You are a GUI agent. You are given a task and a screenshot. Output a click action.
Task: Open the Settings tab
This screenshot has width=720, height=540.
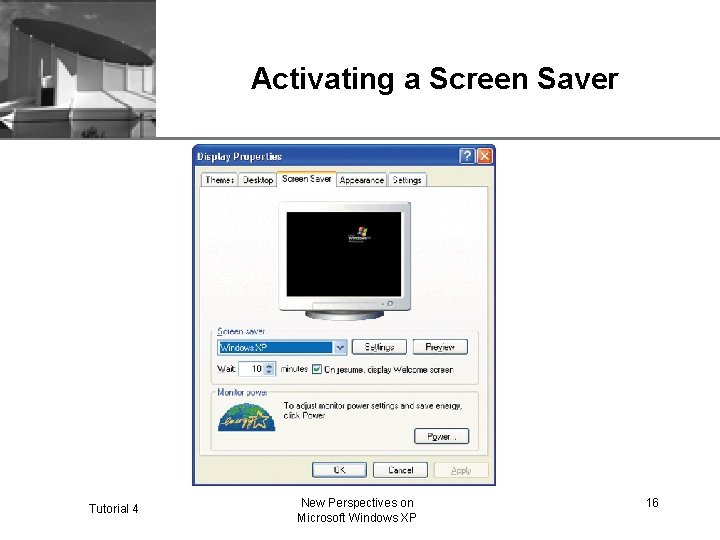(407, 180)
